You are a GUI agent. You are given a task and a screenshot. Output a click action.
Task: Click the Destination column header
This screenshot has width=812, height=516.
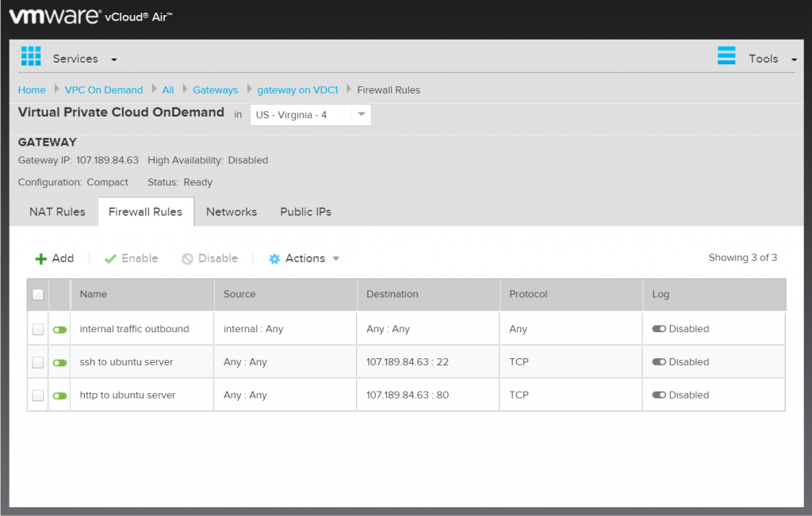428,295
